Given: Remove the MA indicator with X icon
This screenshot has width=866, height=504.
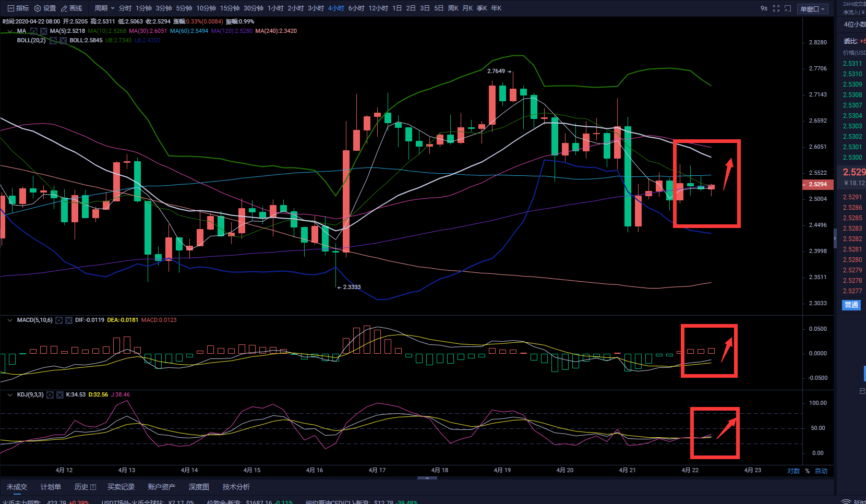Looking at the screenshot, I should coord(44,31).
